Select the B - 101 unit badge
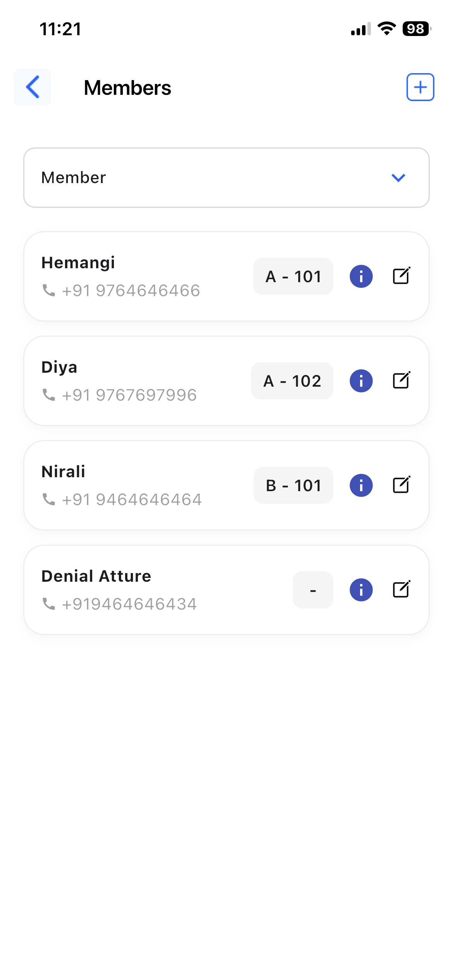The height and width of the screenshot is (980, 453). 293,485
